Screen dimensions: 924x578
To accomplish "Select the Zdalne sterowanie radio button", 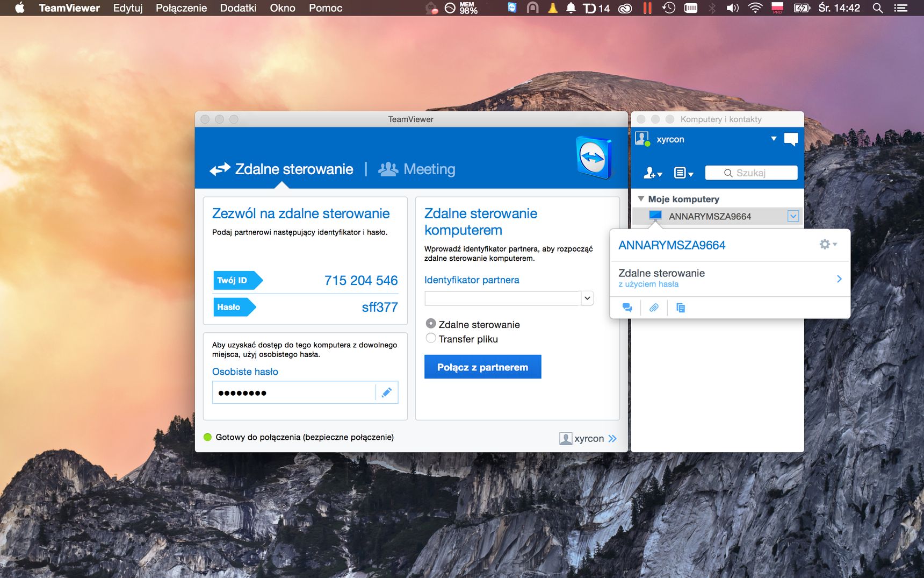I will click(x=431, y=324).
